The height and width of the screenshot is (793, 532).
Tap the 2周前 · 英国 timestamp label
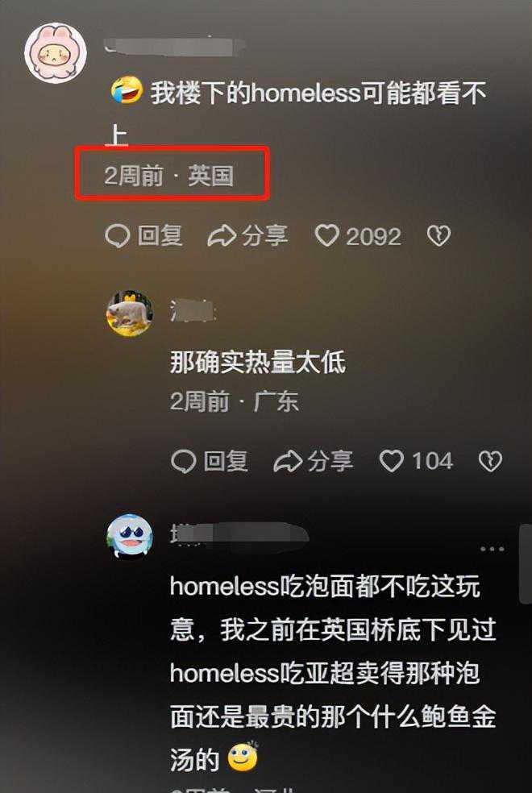tap(169, 176)
